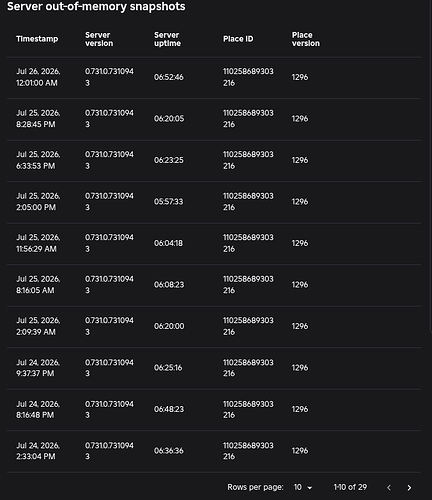
Task: Click the Place ID column header
Action: [238, 39]
